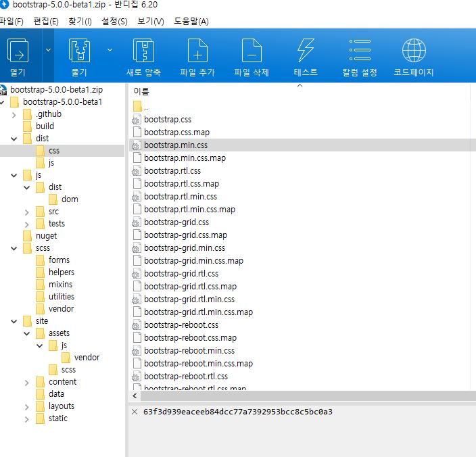
Task: Open the dropdown arrow next to 열기
Action: [x=48, y=50]
